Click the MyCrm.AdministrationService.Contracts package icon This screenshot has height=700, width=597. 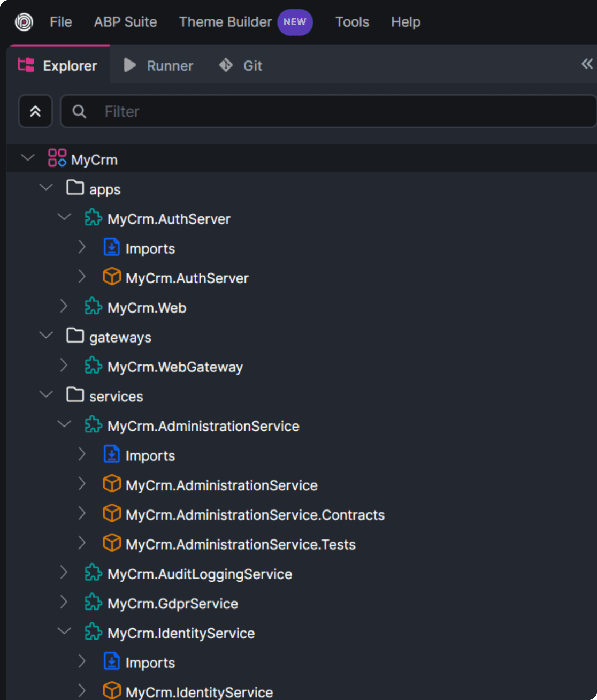point(111,513)
